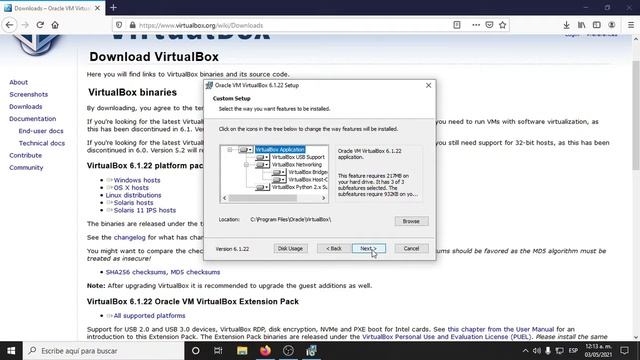Open the Firefox account icon
Viewport: 640px width, 360px height.
click(x=611, y=25)
